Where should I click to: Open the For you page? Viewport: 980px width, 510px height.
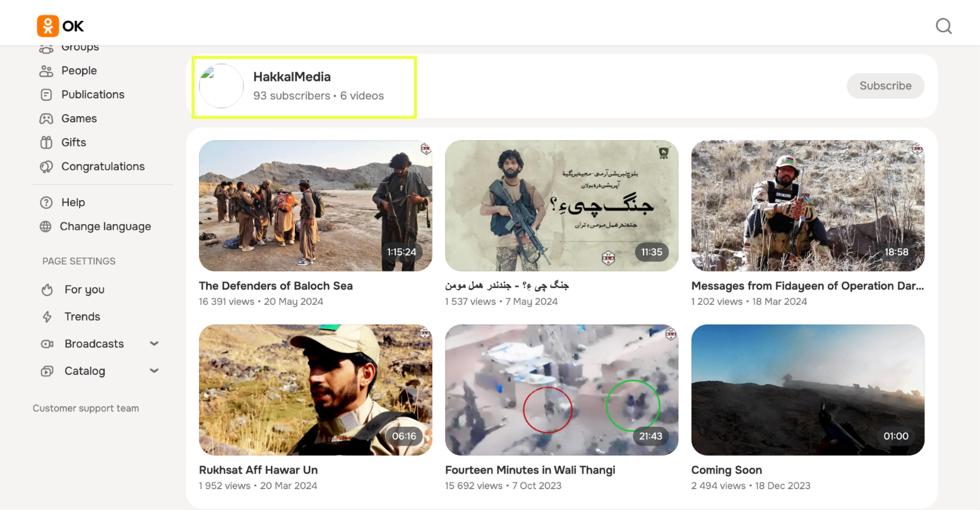point(84,290)
